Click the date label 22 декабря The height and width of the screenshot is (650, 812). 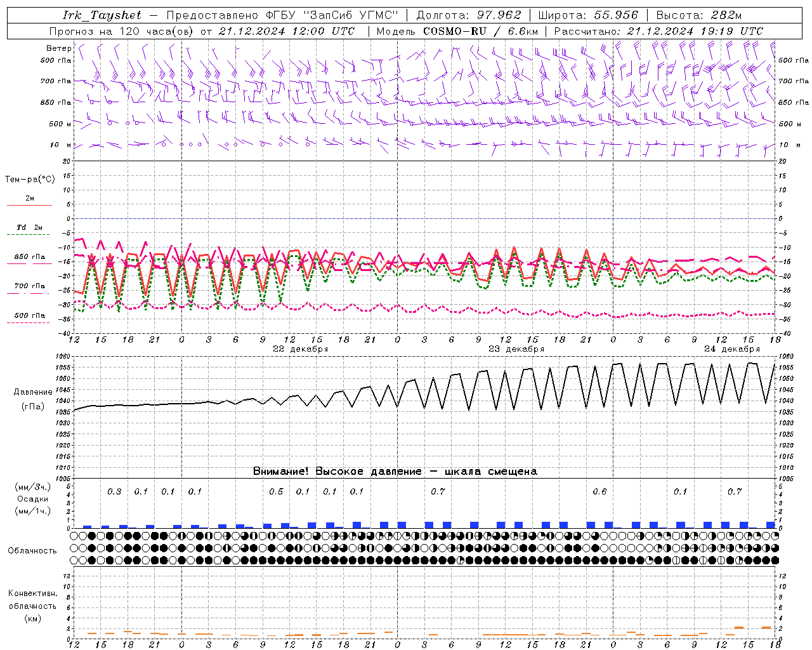tap(300, 349)
